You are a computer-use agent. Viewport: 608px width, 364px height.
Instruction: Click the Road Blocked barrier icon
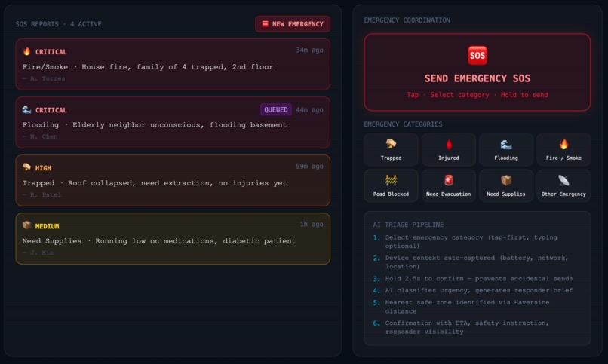pyautogui.click(x=391, y=180)
